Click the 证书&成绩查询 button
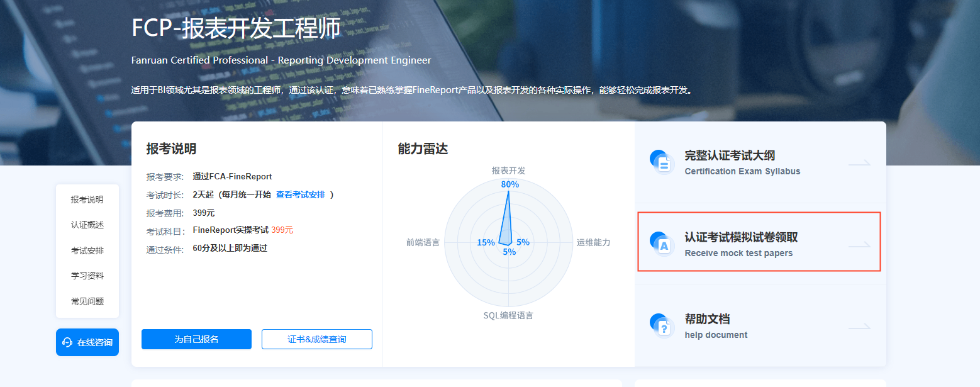This screenshot has width=980, height=387. pyautogui.click(x=317, y=339)
